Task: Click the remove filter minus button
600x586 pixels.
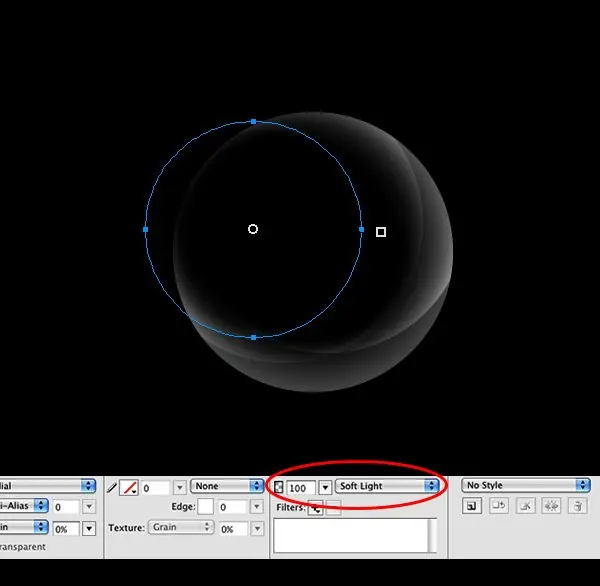Action: point(334,508)
